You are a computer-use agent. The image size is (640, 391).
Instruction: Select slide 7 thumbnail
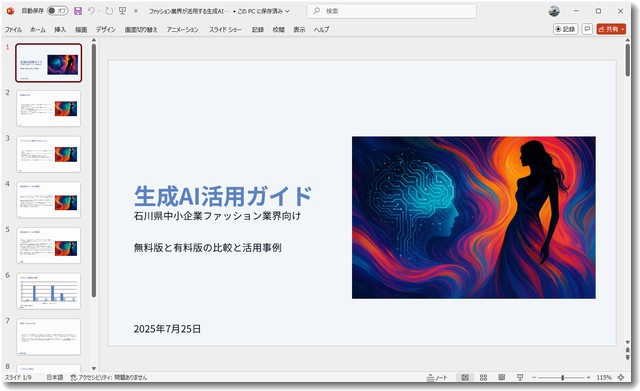49,337
